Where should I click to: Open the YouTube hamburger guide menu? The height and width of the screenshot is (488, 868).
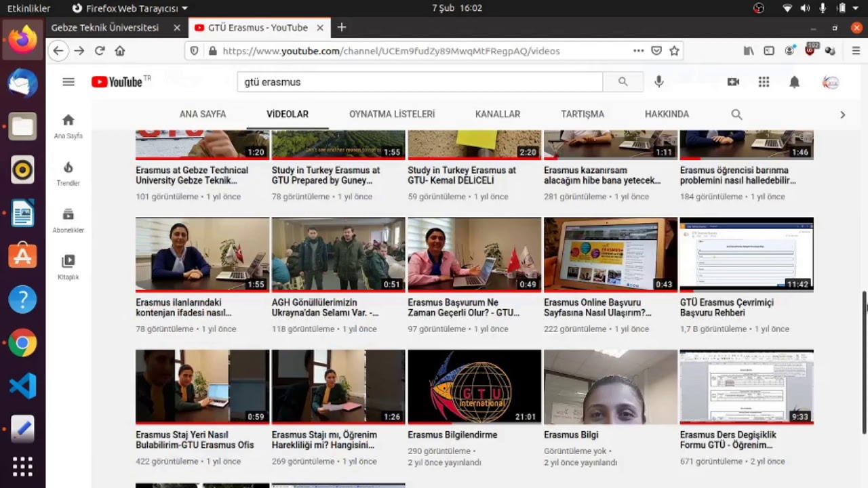click(x=68, y=82)
